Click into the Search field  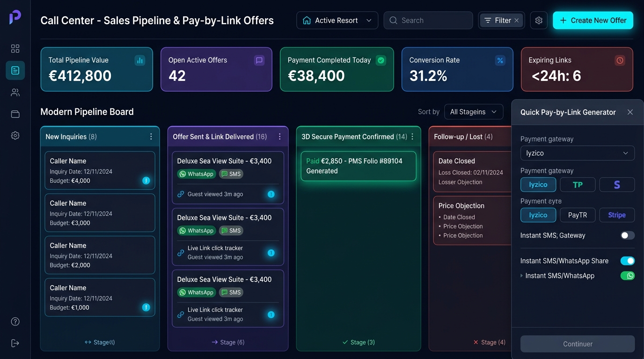(x=428, y=21)
